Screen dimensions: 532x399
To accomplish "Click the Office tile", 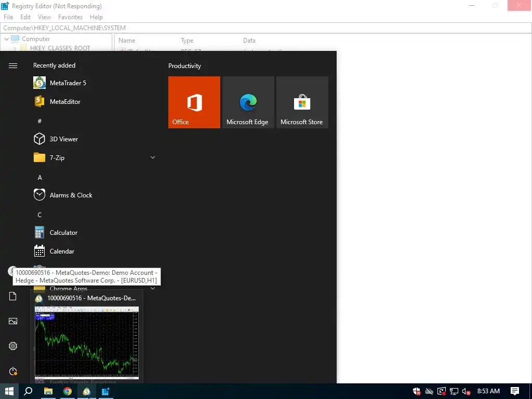I will click(x=194, y=102).
